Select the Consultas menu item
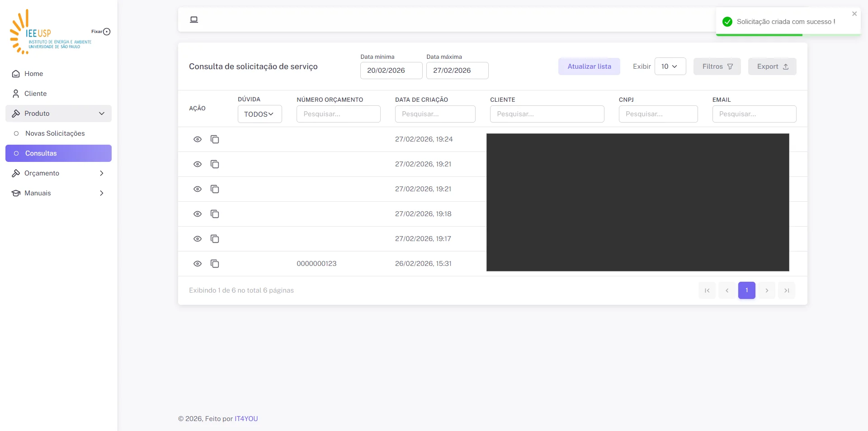 (x=58, y=153)
